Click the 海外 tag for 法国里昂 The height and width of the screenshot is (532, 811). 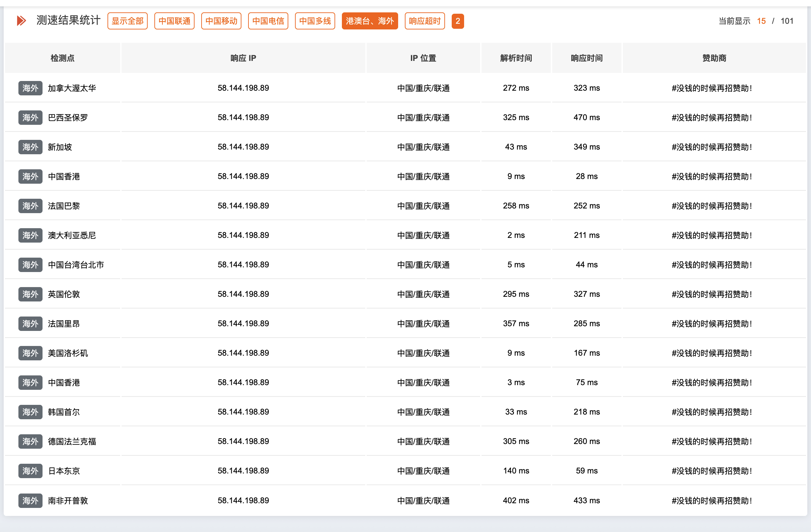pos(30,324)
